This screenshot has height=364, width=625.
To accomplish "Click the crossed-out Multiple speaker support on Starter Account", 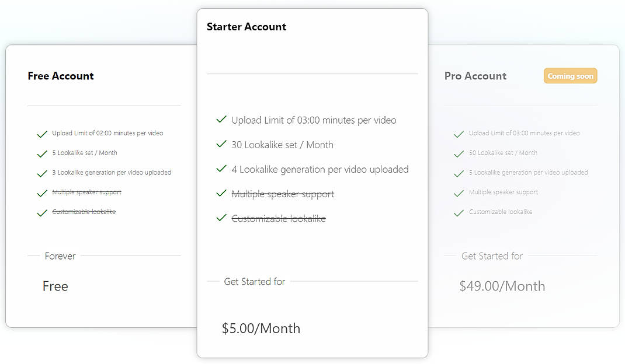I will pyautogui.click(x=284, y=194).
